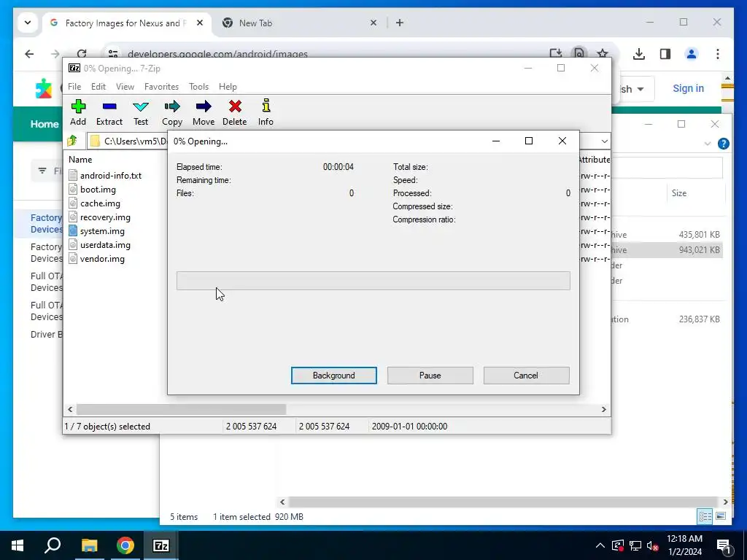Select boot.img in file list
Image resolution: width=747 pixels, height=560 pixels.
[98, 190]
